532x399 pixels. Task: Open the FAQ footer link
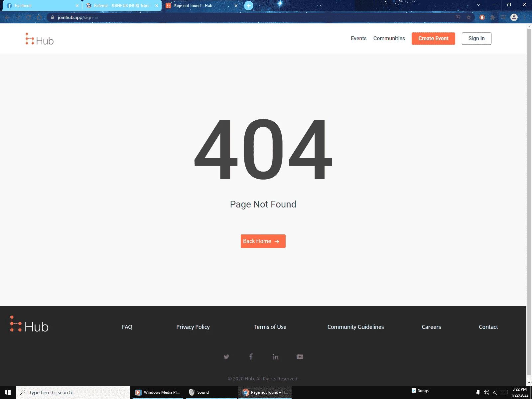pos(127,327)
